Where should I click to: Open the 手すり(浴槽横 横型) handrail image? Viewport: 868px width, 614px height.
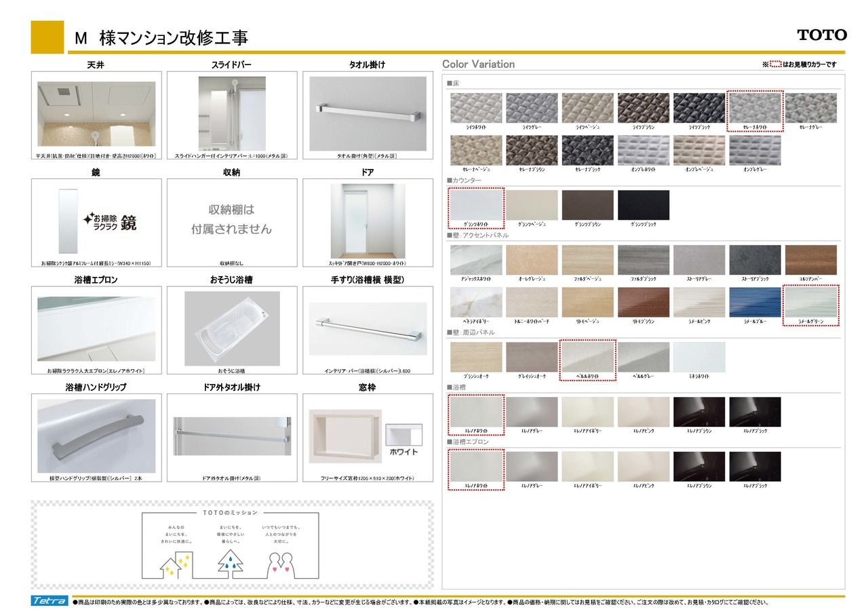[368, 329]
